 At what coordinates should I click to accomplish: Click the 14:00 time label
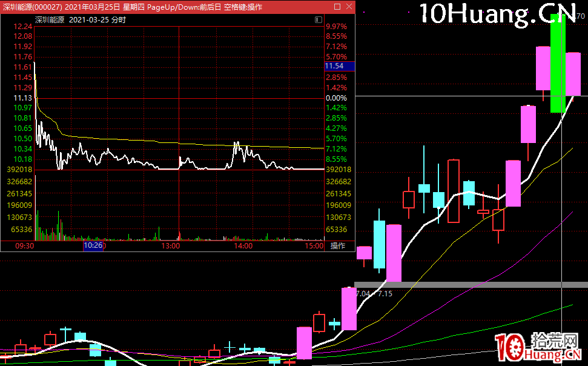[243, 246]
